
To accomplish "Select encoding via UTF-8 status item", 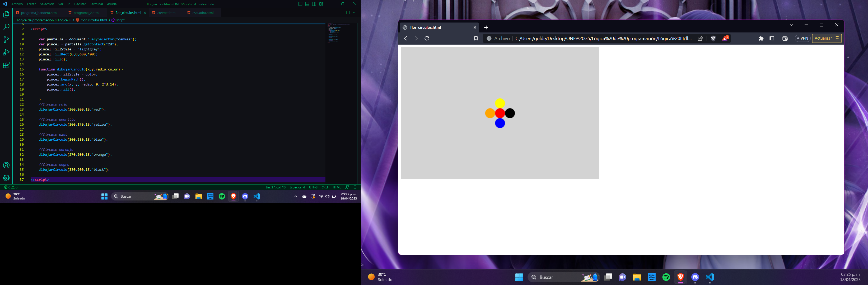I will 313,187.
